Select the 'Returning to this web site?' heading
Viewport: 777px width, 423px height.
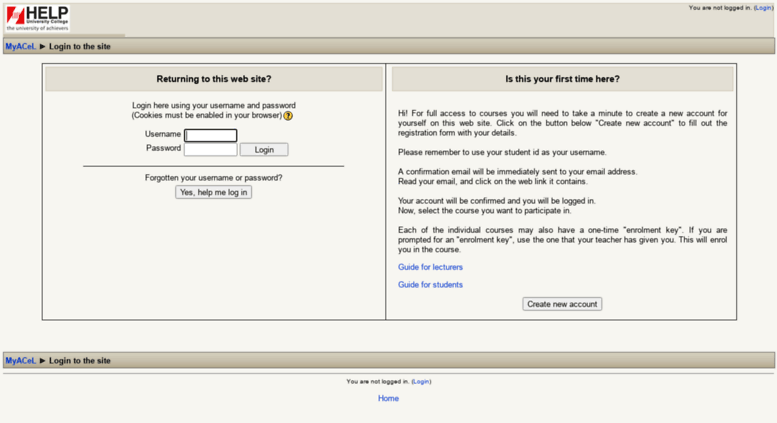click(x=214, y=79)
